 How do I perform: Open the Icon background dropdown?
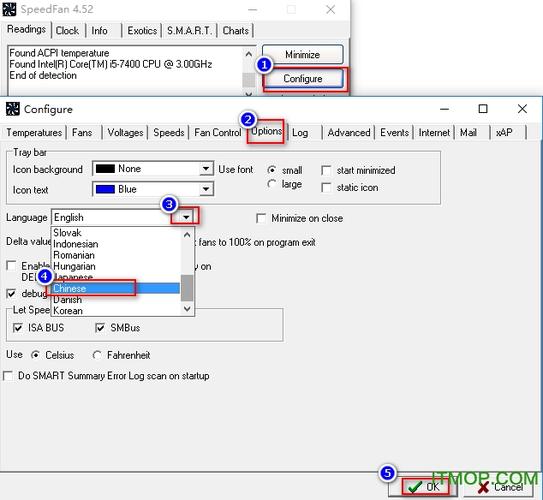click(206, 169)
